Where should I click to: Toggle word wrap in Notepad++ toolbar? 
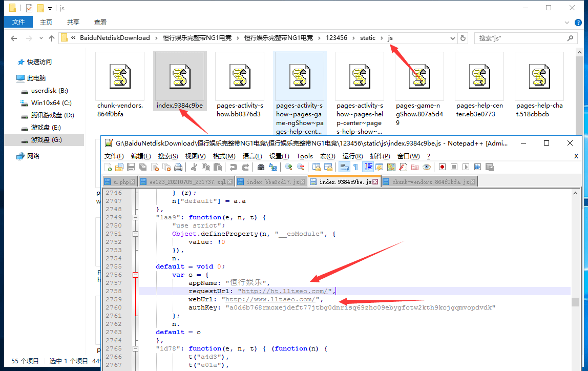tap(344, 167)
